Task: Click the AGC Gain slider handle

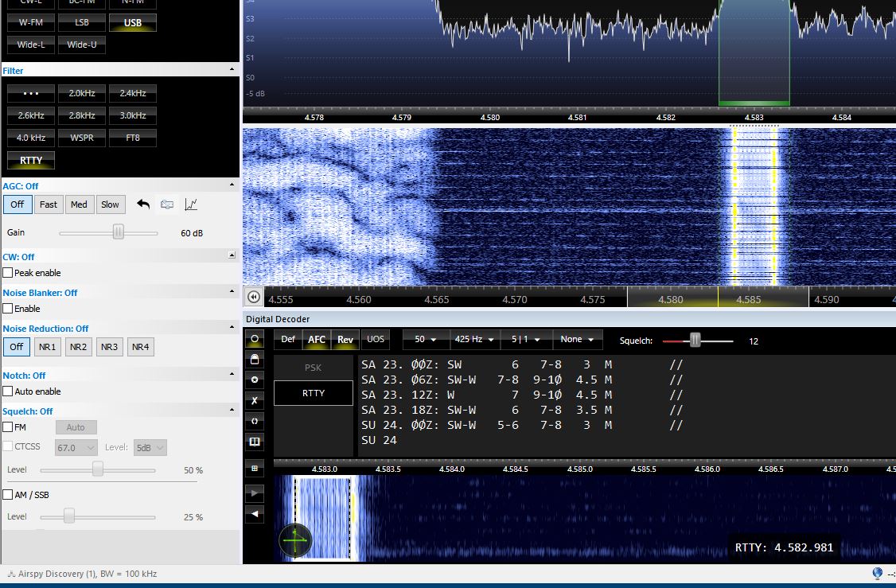Action: pos(118,232)
